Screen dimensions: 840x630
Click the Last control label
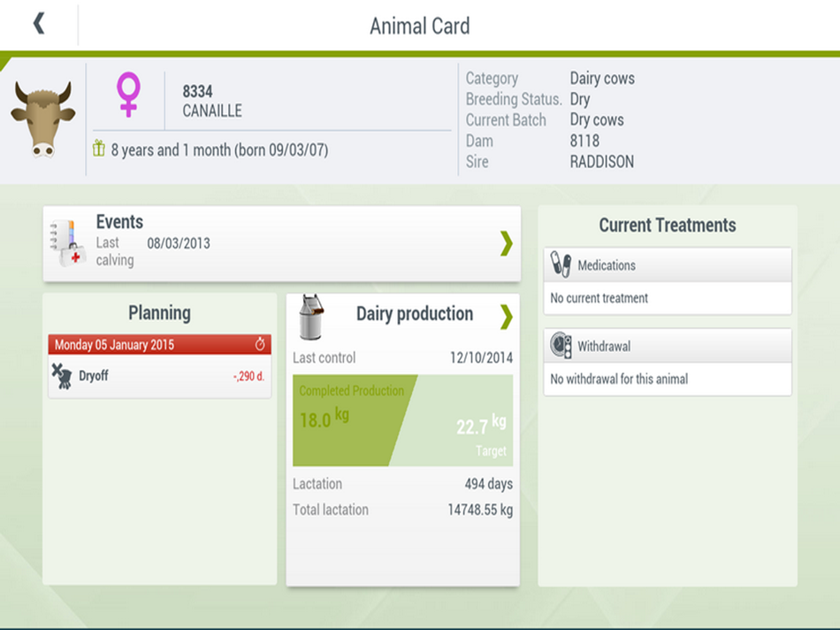point(325,357)
